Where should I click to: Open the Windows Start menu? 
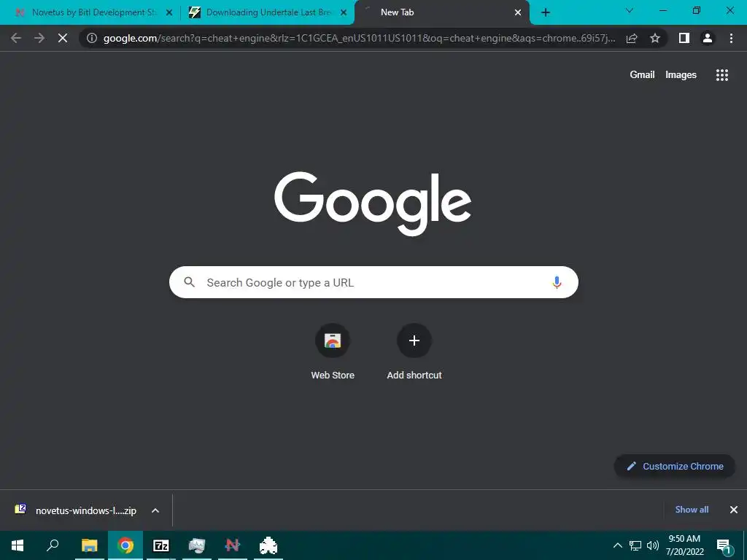coord(18,545)
